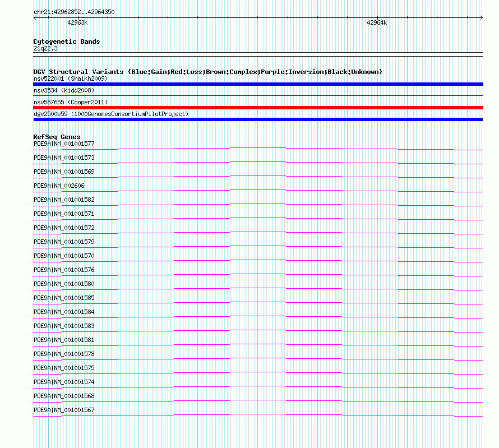
Task: Click transcript PDE9A|NM_001001575
Action: (x=64, y=368)
